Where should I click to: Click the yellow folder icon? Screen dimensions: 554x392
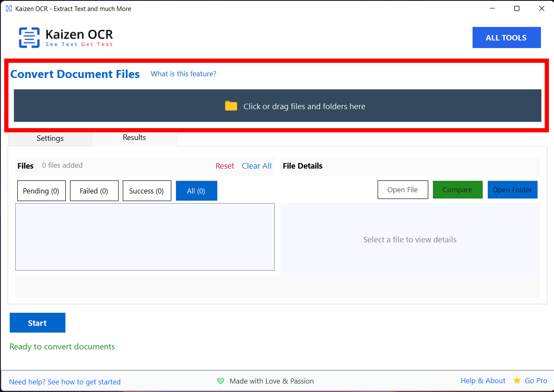pos(231,106)
